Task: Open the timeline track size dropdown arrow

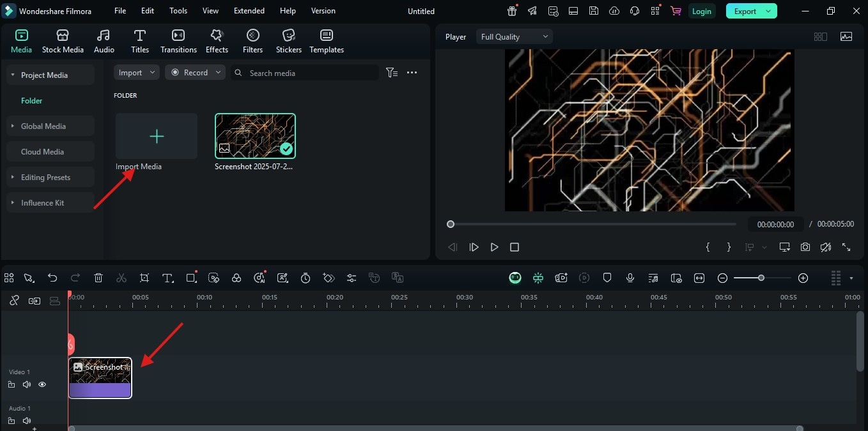Action: tap(851, 278)
